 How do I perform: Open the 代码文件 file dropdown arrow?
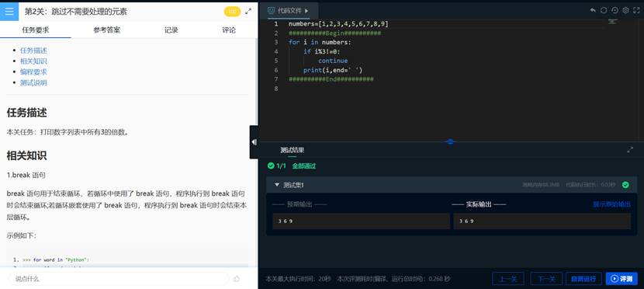(306, 11)
